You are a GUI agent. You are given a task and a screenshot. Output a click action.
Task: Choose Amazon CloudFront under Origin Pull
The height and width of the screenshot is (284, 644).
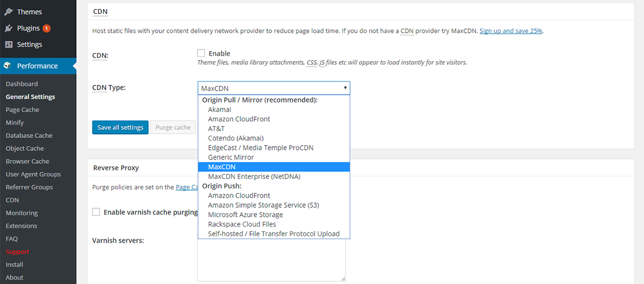point(274,119)
